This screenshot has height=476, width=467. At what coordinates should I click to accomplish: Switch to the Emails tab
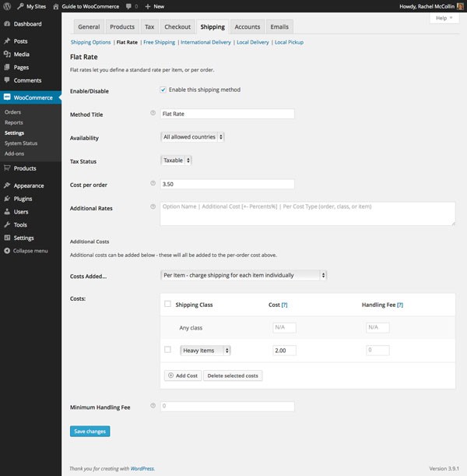[279, 26]
